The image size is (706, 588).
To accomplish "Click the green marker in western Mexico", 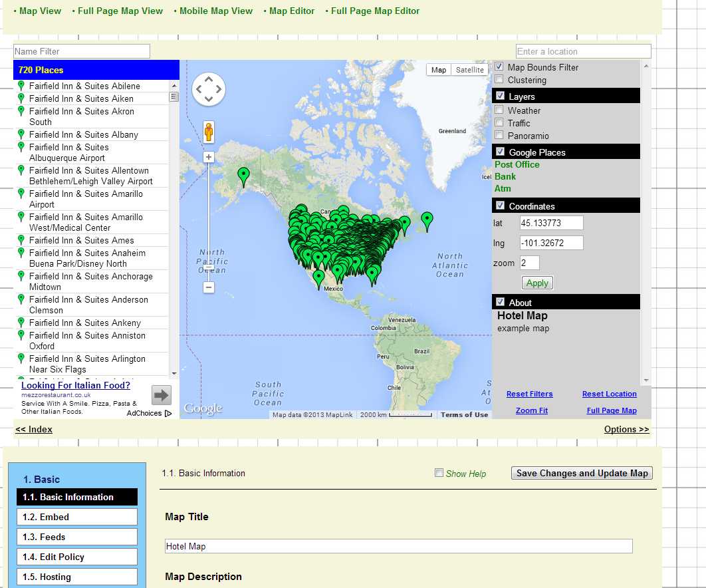I will click(x=319, y=279).
